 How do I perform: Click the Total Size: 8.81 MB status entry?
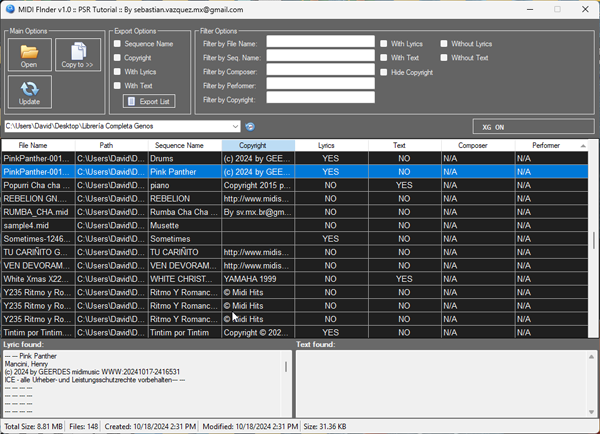coord(34,426)
